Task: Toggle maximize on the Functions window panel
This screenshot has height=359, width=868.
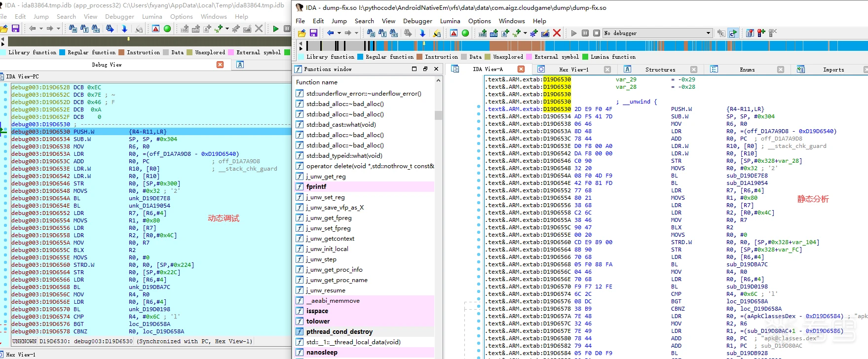Action: 414,69
